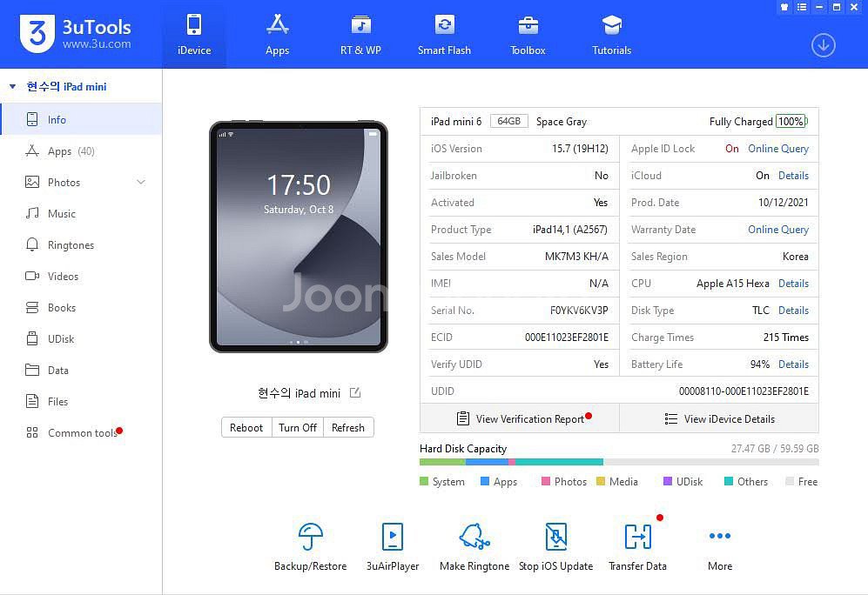
Task: Select the serial number F0YKV6KV3P
Action: coord(579,311)
